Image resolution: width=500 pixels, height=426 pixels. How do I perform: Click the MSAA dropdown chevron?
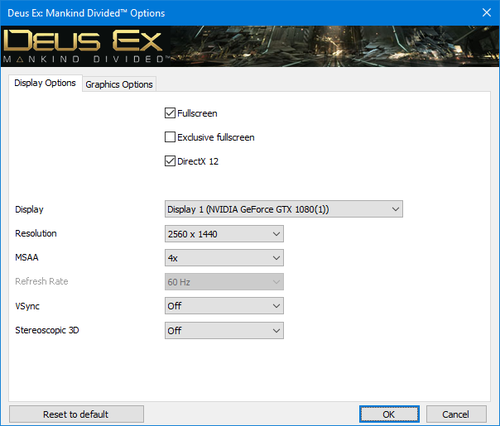click(x=276, y=258)
